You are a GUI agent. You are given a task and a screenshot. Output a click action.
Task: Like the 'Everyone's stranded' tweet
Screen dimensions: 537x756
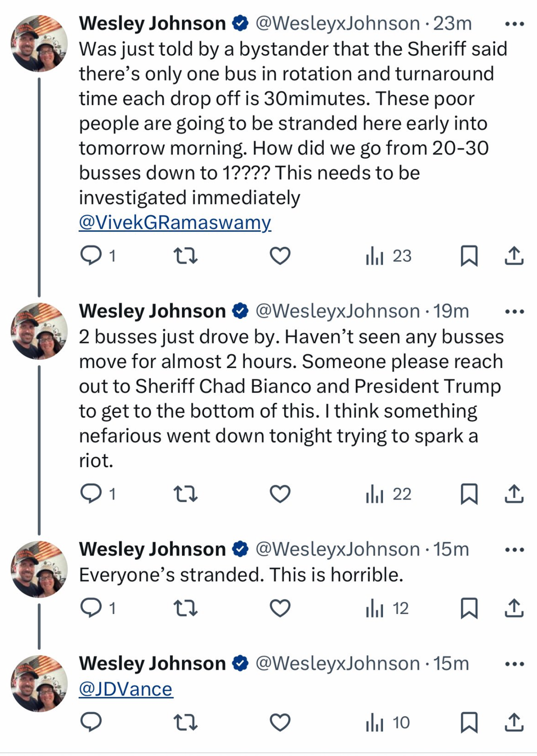(280, 608)
